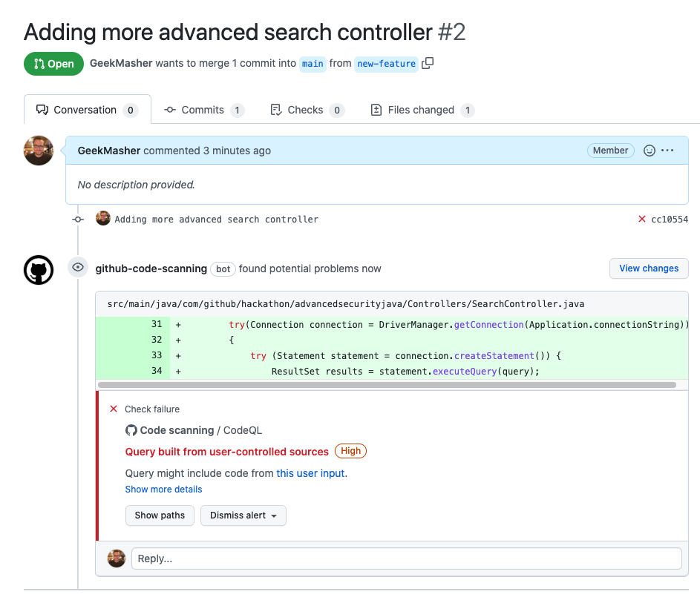
Task: Click the bot label
Action: pyautogui.click(x=223, y=269)
